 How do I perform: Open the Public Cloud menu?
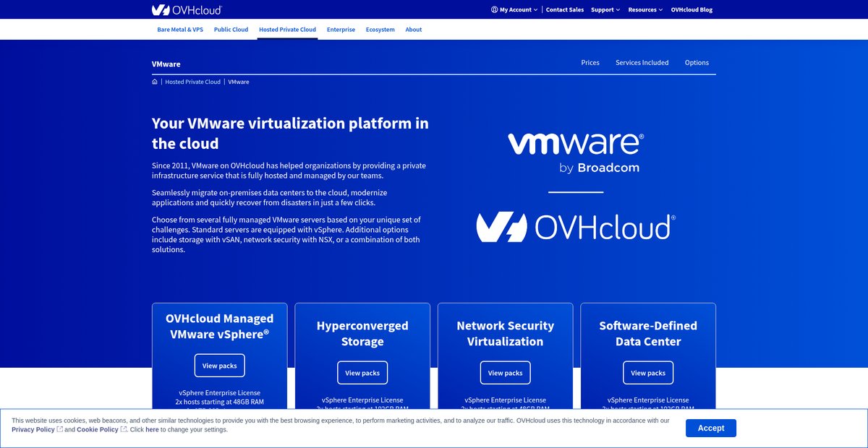231,30
